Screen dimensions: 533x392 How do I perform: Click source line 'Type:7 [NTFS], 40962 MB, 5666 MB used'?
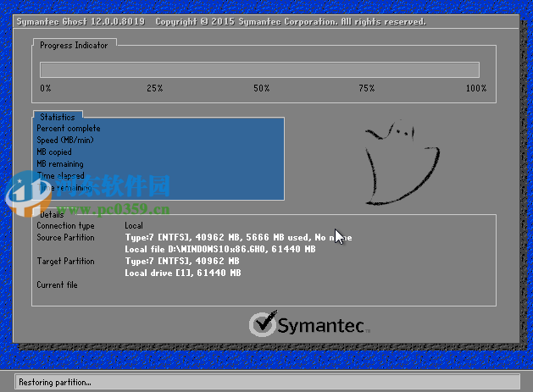[238, 237]
